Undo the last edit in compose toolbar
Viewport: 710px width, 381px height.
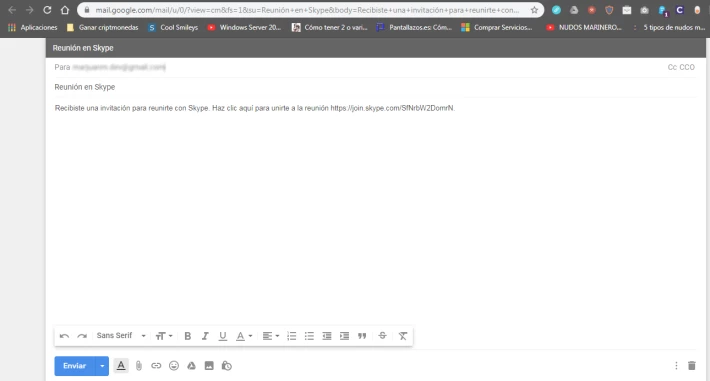[x=64, y=336]
